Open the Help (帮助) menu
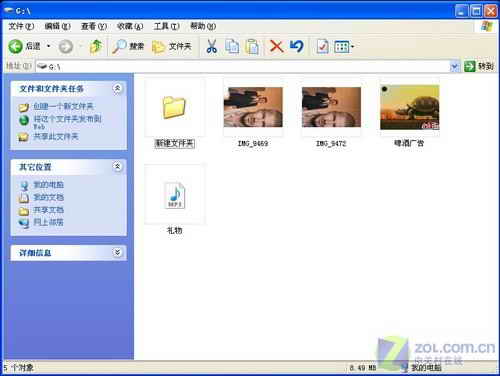500x376 pixels. point(203,26)
